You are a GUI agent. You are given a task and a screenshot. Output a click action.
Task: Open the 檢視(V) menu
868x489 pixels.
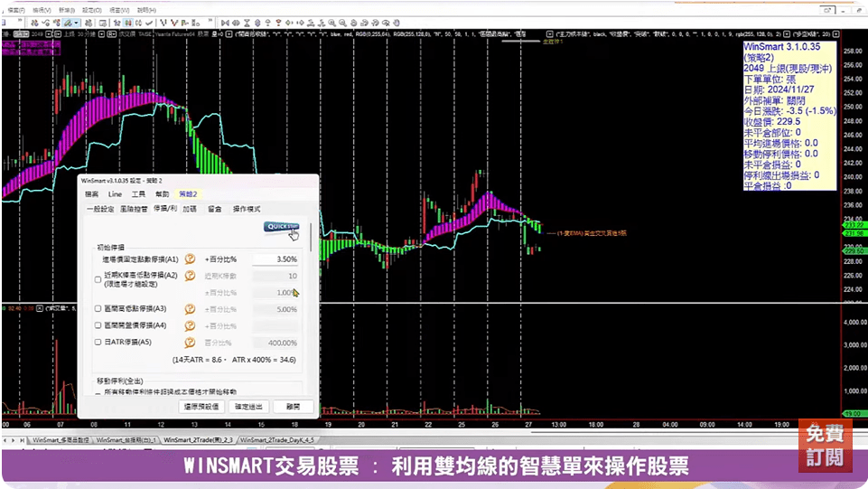point(42,10)
